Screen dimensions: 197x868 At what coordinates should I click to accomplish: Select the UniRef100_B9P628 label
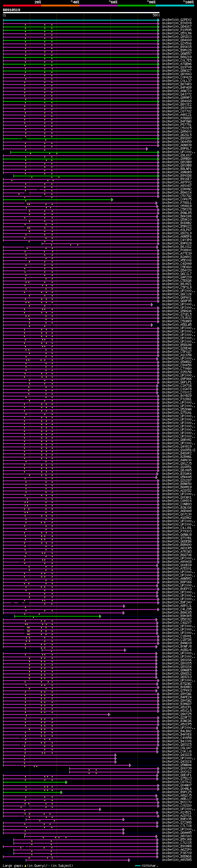[x=177, y=243]
